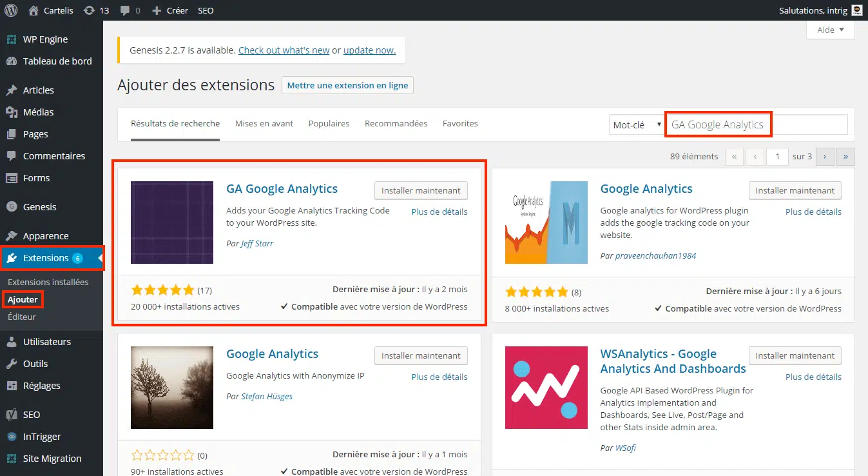Open the updates icon showing 13
Image resolution: width=868 pixels, height=476 pixels.
(x=89, y=10)
